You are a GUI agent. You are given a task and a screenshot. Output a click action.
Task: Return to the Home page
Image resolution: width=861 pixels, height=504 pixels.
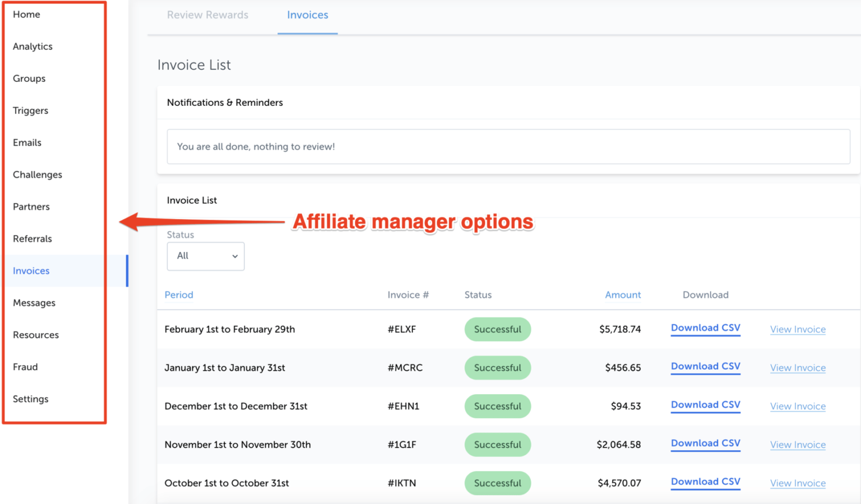pyautogui.click(x=26, y=15)
